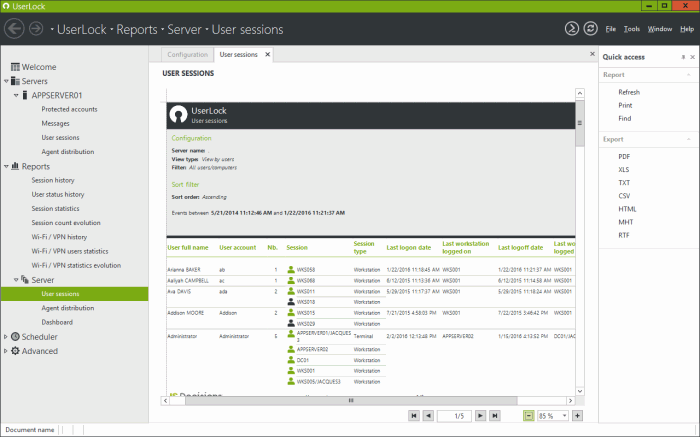Close the Quick access panel
The width and height of the screenshot is (700, 437).
tap(692, 57)
